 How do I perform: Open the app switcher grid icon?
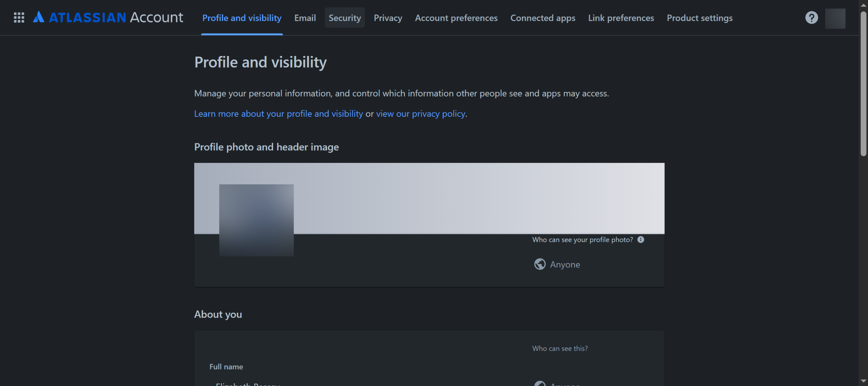19,18
